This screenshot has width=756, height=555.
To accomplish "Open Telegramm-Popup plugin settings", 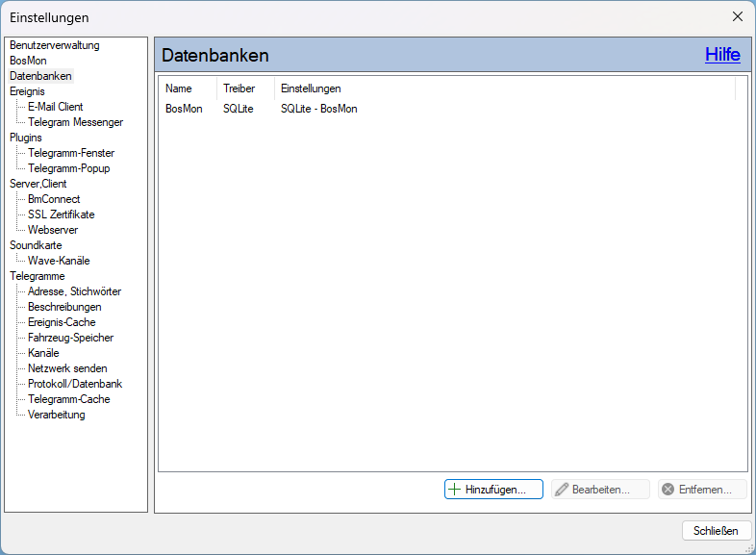I will (x=69, y=168).
